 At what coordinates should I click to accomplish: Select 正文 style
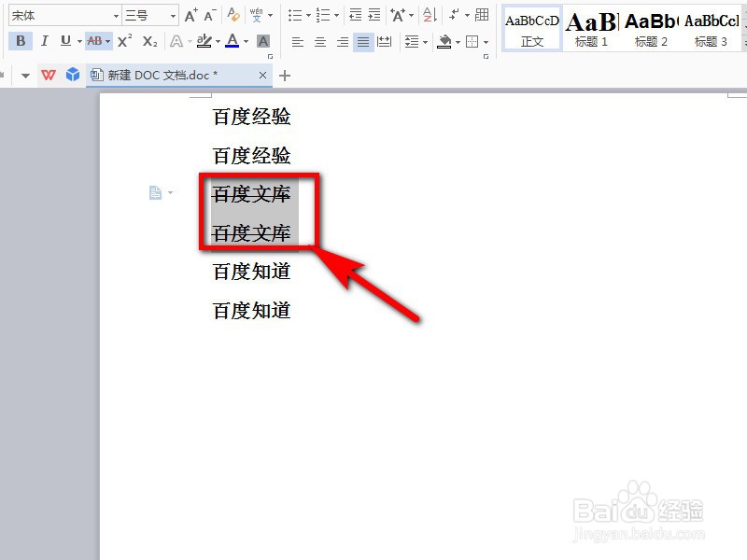532,30
